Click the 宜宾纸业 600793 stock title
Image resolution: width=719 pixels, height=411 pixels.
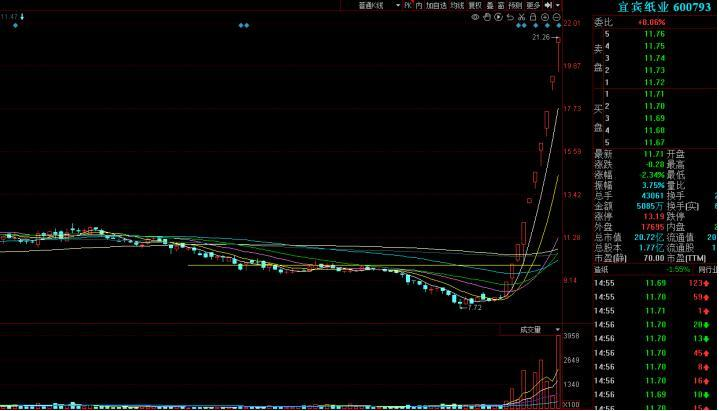pos(656,7)
